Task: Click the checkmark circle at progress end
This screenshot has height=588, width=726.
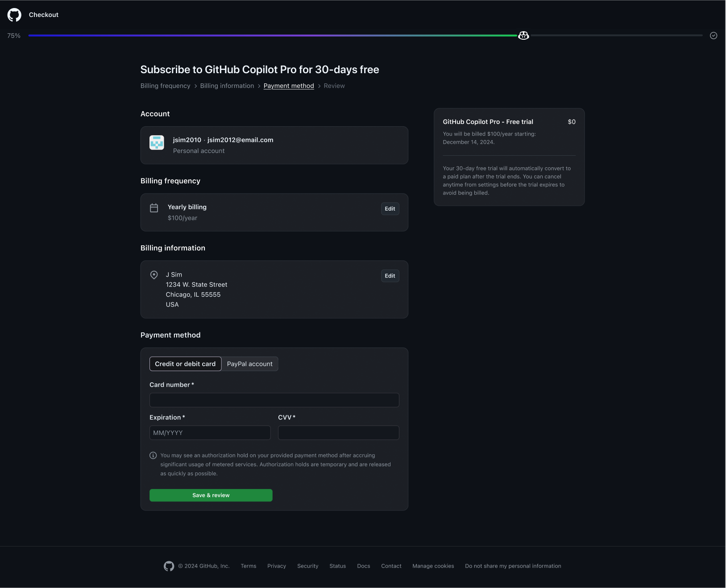Action: [714, 36]
